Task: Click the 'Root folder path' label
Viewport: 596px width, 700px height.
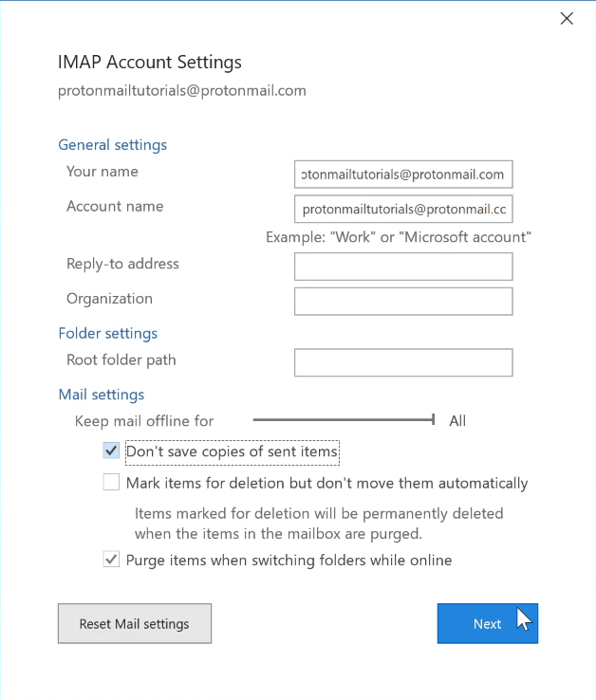Action: coord(121,359)
